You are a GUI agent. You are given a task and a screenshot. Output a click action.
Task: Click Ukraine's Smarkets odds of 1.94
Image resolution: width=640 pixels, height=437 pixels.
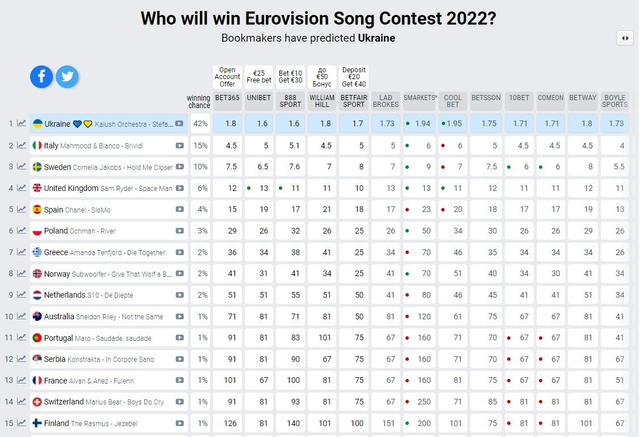422,124
